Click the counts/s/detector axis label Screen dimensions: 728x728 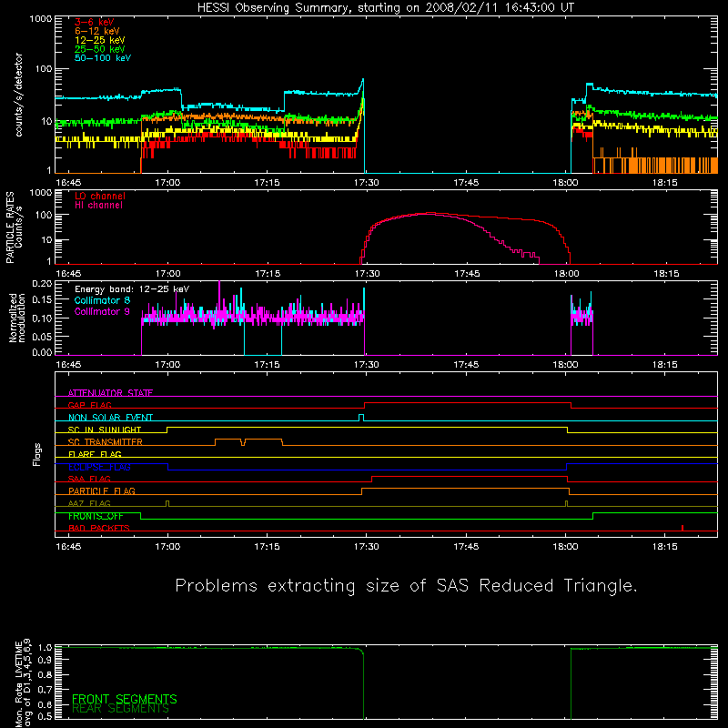click(18, 95)
